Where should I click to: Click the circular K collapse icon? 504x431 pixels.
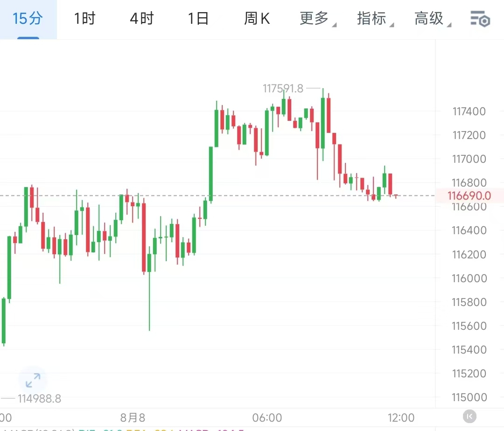click(469, 416)
